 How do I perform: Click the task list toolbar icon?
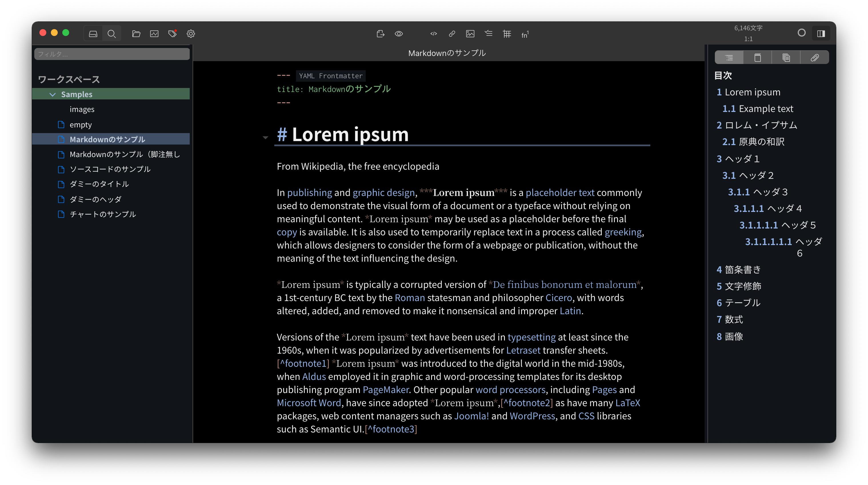[489, 33]
